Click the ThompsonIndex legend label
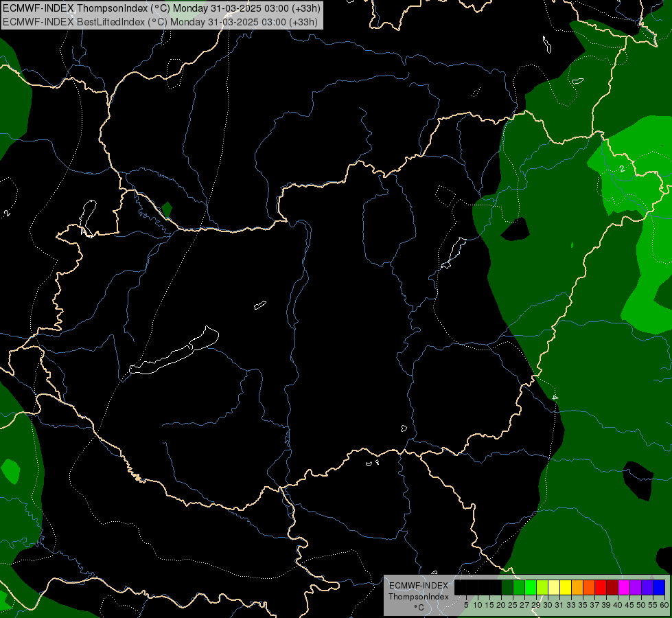 (x=419, y=597)
